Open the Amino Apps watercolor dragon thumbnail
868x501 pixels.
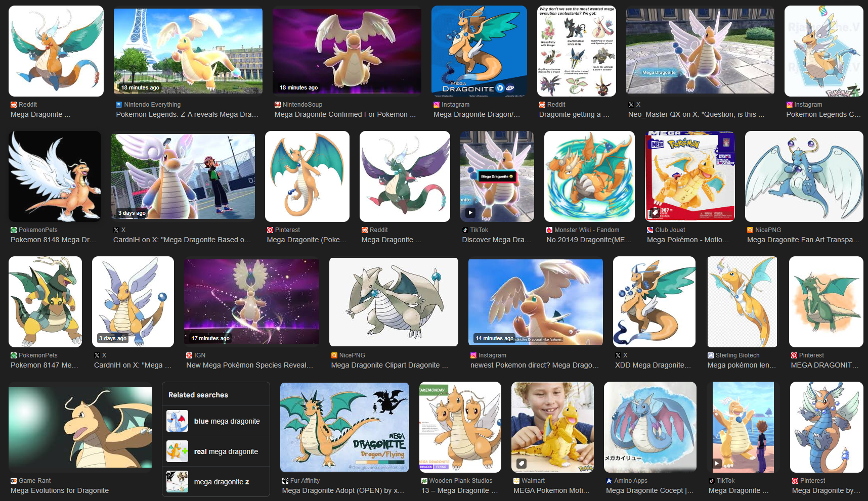pyautogui.click(x=650, y=427)
